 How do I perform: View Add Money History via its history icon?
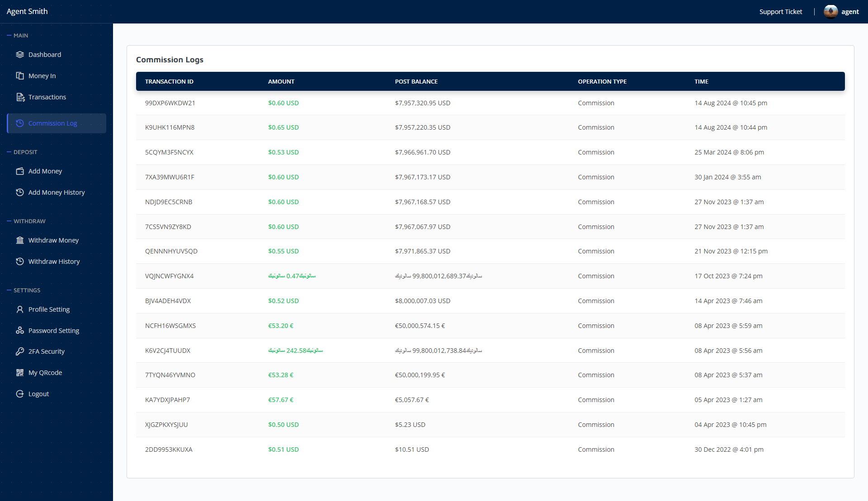[x=20, y=192]
